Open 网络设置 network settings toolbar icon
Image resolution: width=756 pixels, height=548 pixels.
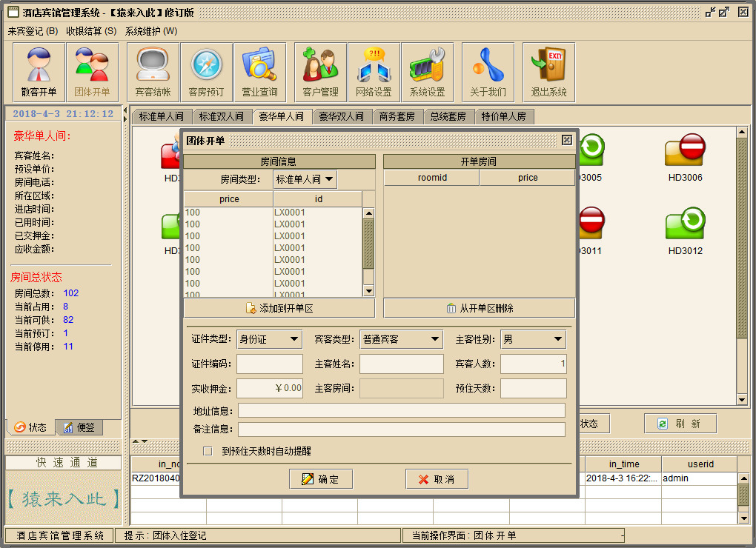click(374, 73)
